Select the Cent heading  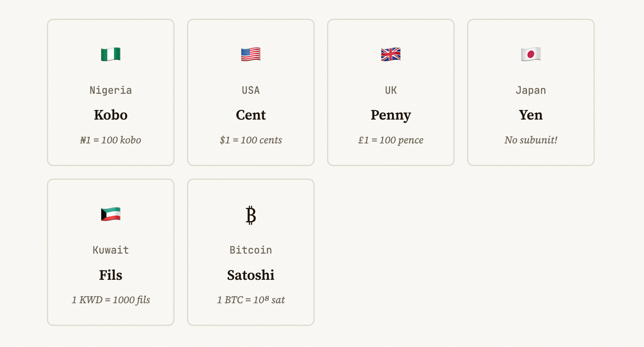coord(251,115)
